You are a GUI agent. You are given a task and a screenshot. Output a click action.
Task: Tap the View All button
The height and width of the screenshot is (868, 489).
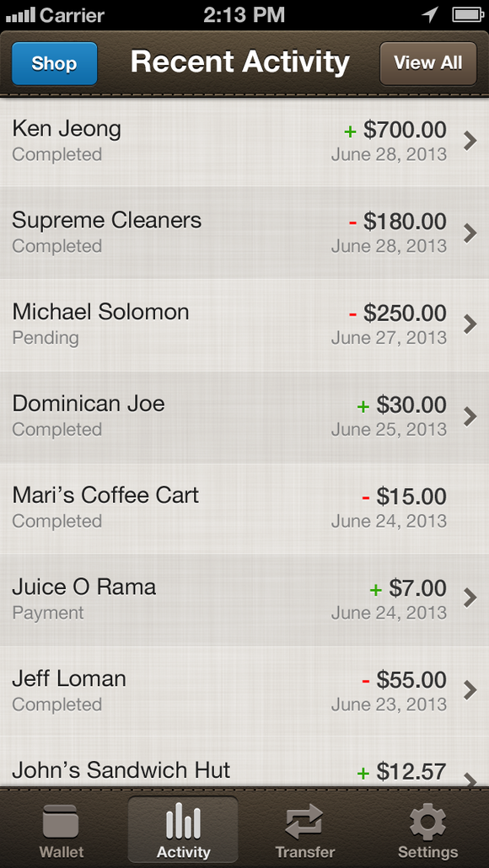coord(428,63)
